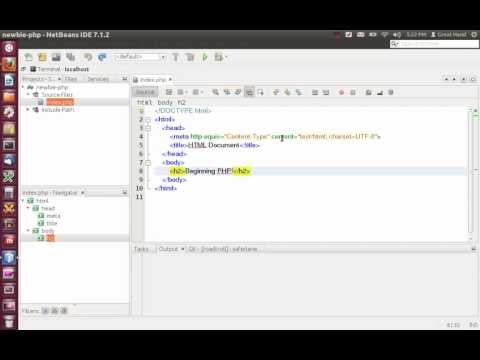Toggle Bookmark in editor toolbar
The image size is (480, 360).
click(298, 92)
